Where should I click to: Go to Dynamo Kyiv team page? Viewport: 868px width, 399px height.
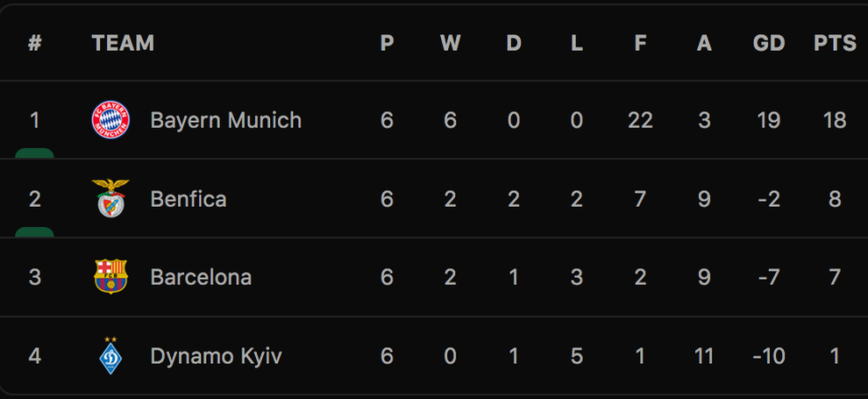216,356
